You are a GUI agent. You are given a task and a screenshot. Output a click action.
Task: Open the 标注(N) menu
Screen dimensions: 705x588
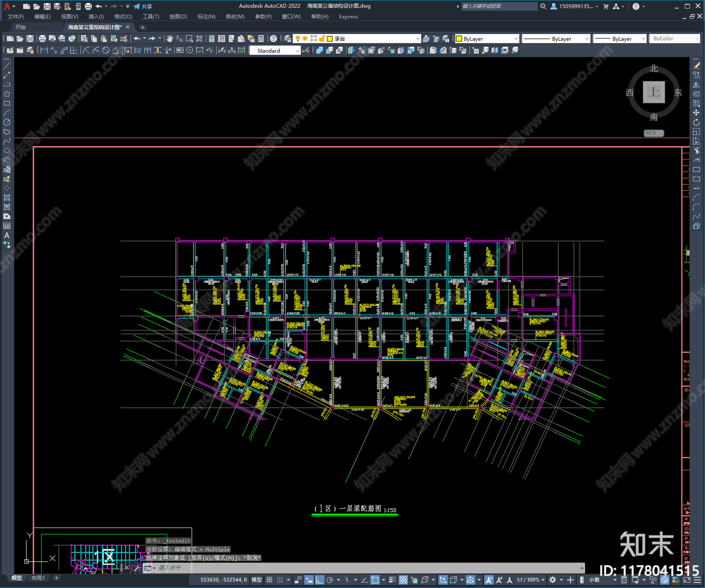(206, 17)
